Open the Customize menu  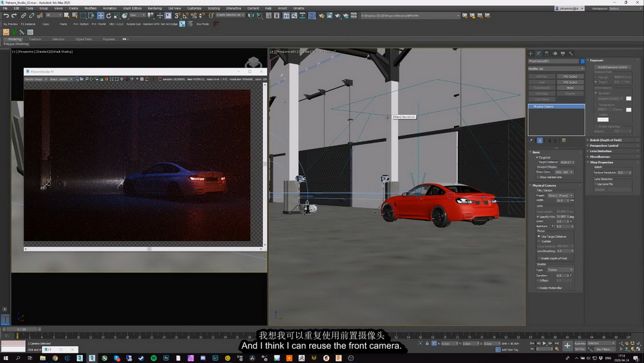[x=194, y=8]
